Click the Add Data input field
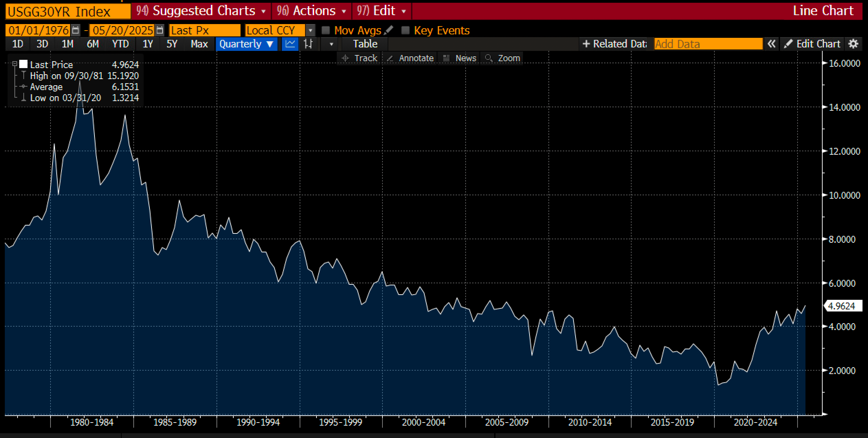This screenshot has height=438, width=868. [708, 44]
